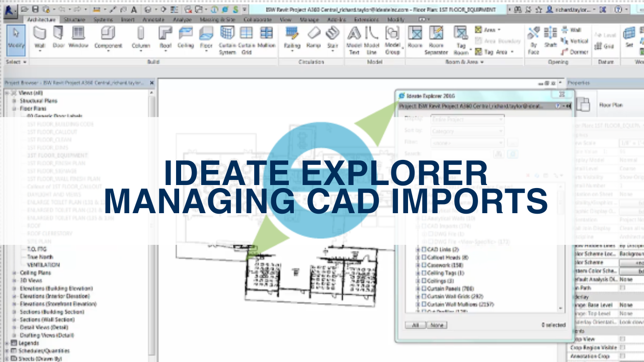644x362 pixels.
Task: Tick the Curtain Wall Mullions checkbox
Action: point(424,304)
